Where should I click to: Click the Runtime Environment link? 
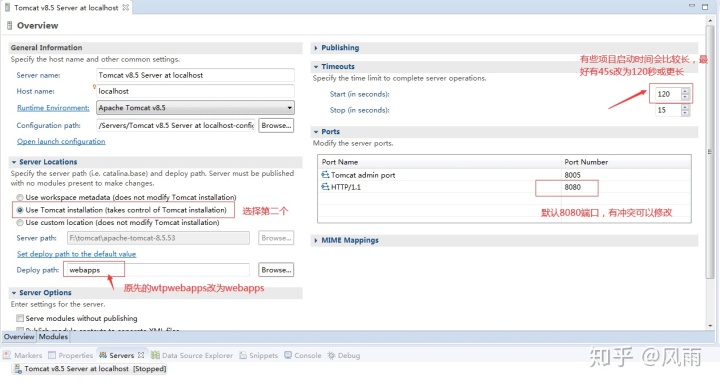coord(53,108)
